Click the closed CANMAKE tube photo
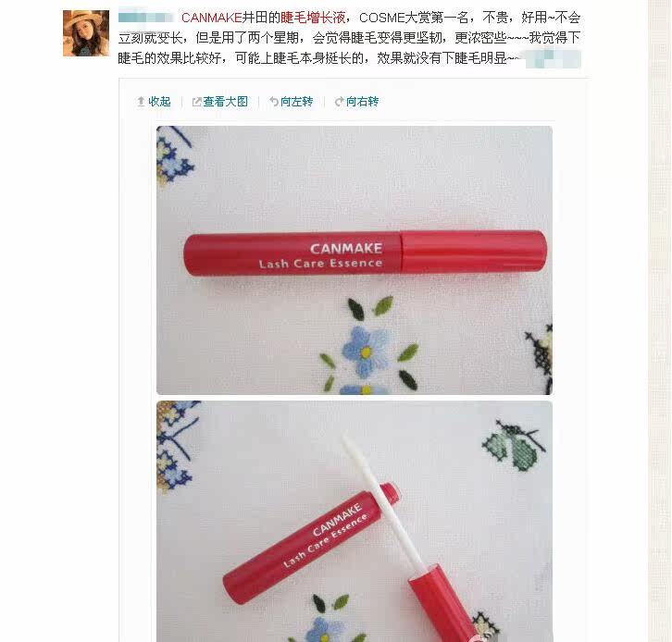Viewport: 672px width, 642px height. click(x=355, y=260)
